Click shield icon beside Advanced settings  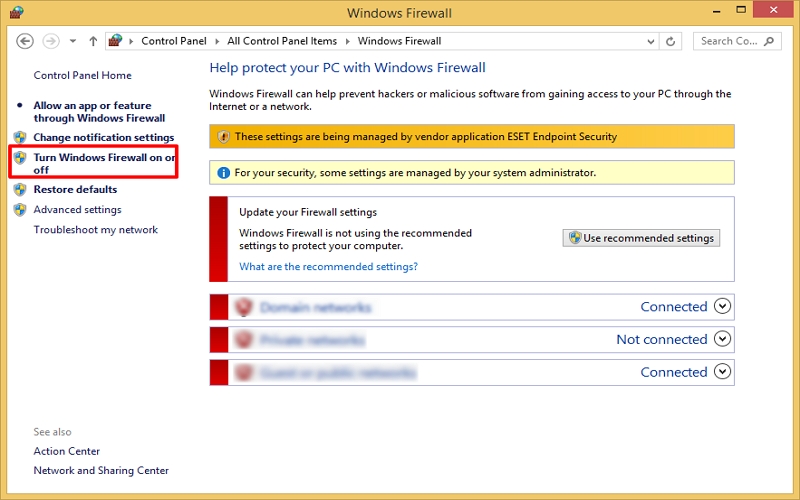click(x=20, y=210)
